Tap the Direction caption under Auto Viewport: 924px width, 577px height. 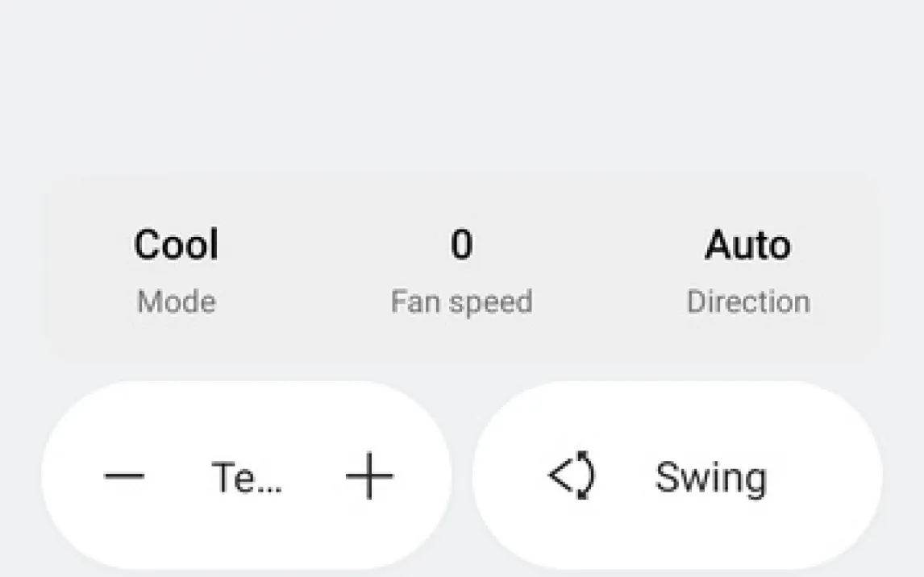point(748,302)
